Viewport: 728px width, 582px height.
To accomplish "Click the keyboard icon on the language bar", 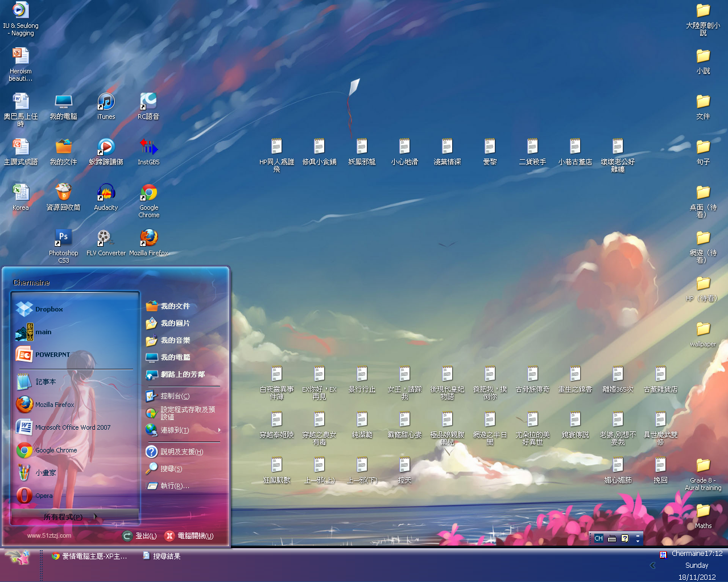I will (x=612, y=538).
